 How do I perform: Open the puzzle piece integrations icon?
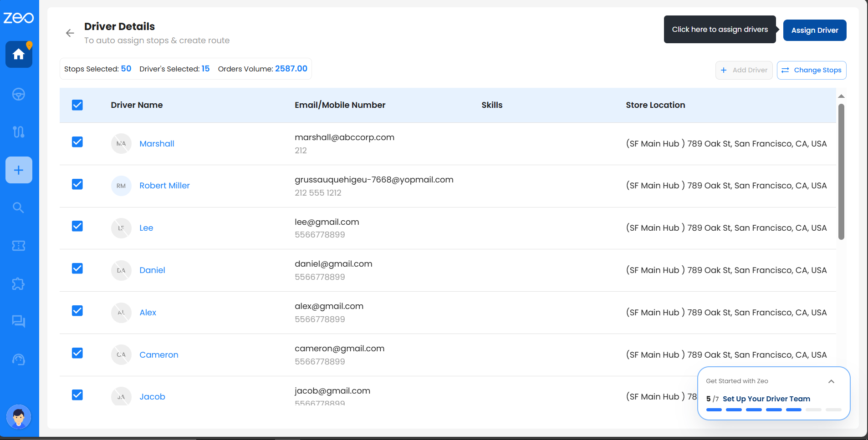19,284
